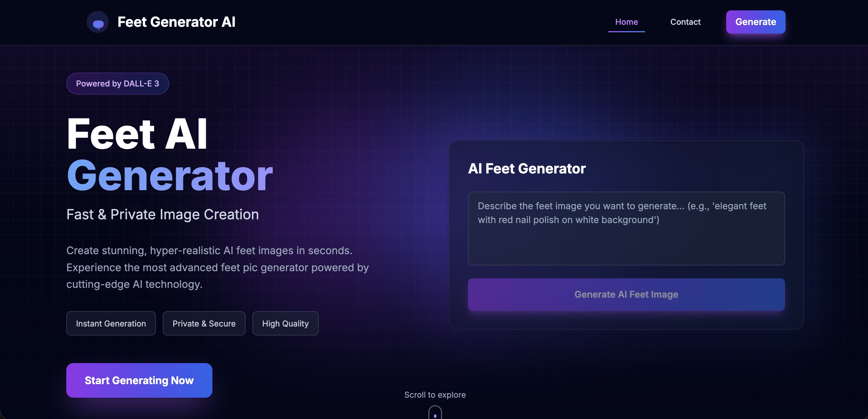Click Start Generating Now button
Viewport: 868px width, 419px height.
(139, 380)
